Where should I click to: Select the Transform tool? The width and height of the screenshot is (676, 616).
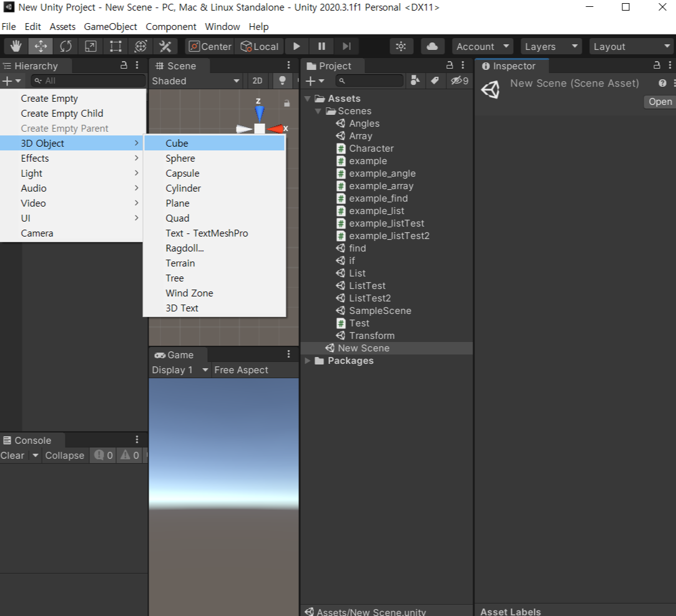pyautogui.click(x=140, y=46)
